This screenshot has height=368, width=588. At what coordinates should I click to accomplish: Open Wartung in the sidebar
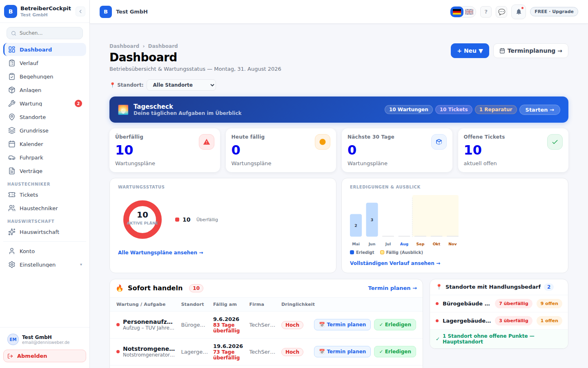tap(45, 103)
